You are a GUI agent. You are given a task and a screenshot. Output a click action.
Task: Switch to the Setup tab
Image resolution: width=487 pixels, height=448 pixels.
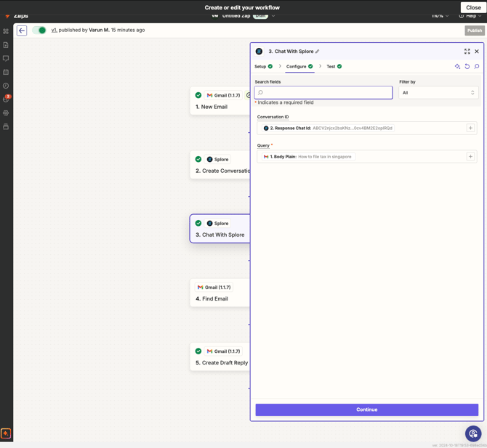[x=263, y=66]
